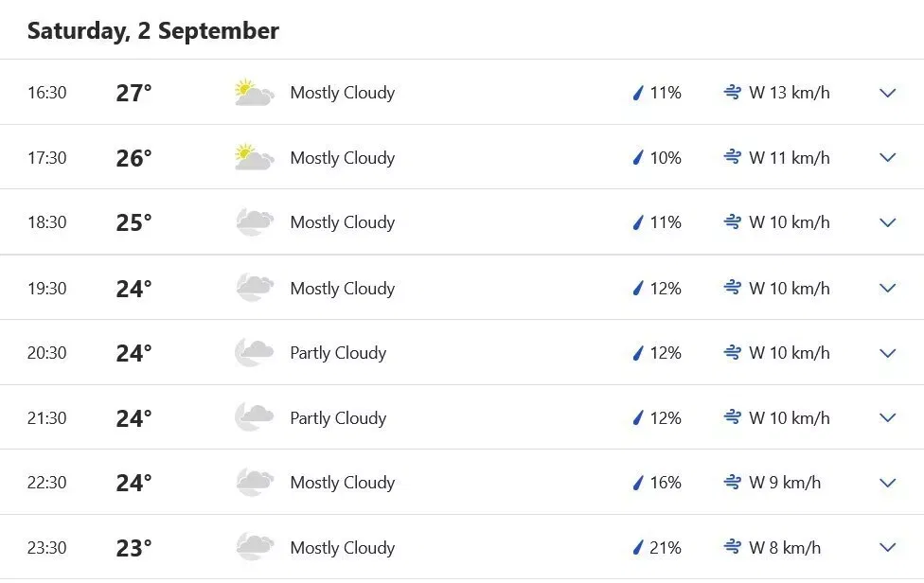Click the wind icon next to W 8 km/h
This screenshot has height=583, width=924.
click(x=731, y=547)
